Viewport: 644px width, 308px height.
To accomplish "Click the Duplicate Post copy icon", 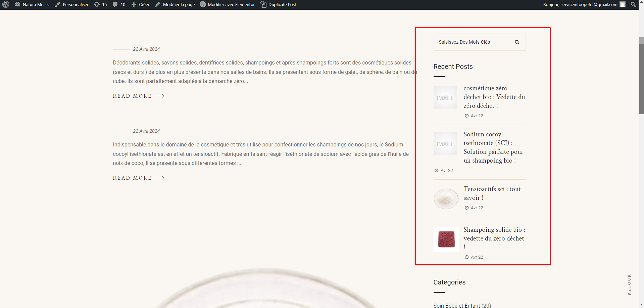I will pos(263,4).
